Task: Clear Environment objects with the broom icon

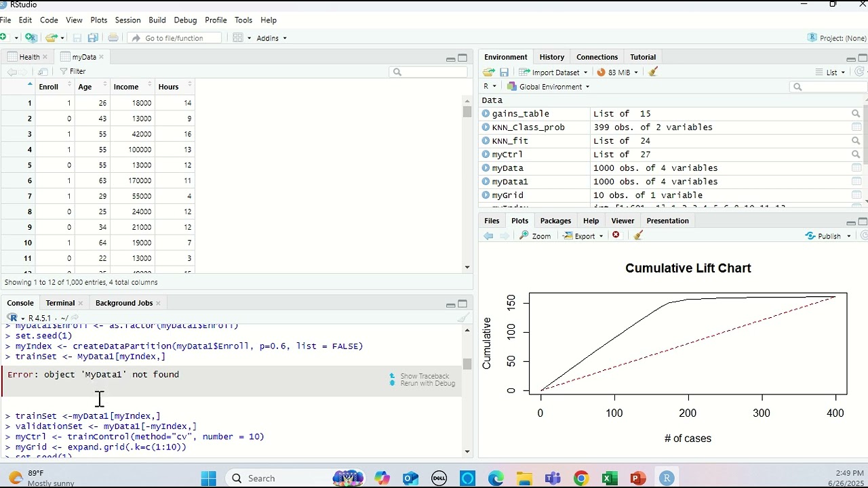Action: point(653,72)
